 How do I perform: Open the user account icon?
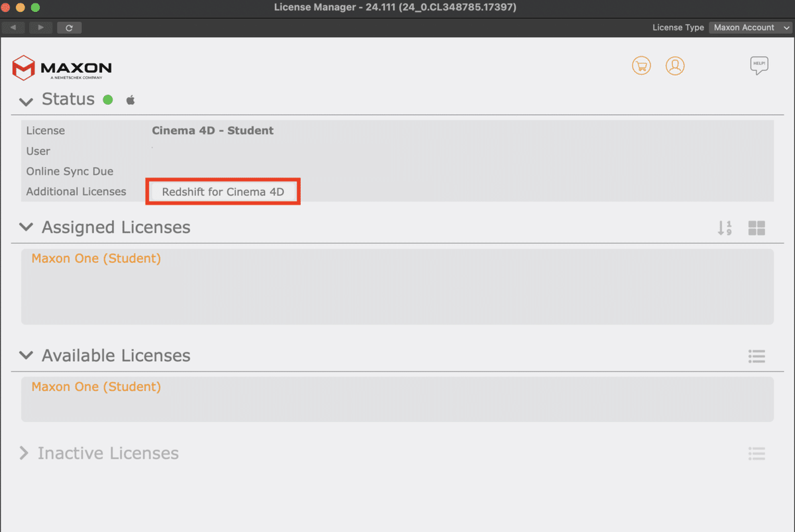pyautogui.click(x=675, y=66)
